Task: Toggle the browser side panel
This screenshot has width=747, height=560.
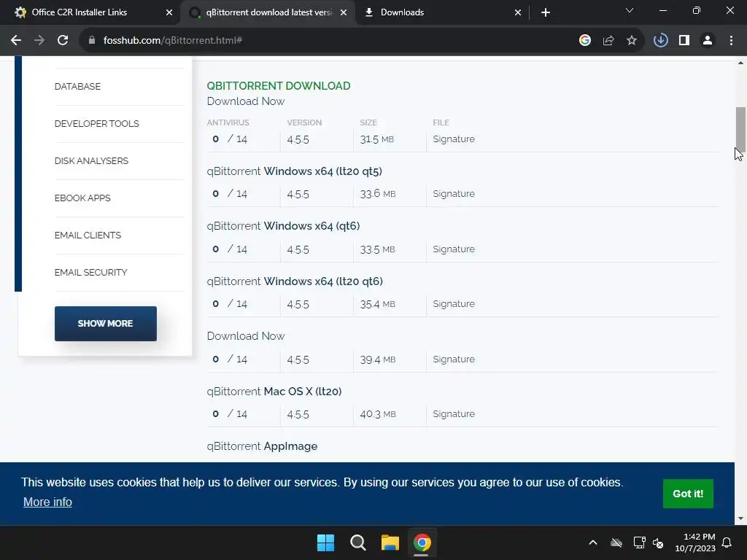Action: [684, 41]
